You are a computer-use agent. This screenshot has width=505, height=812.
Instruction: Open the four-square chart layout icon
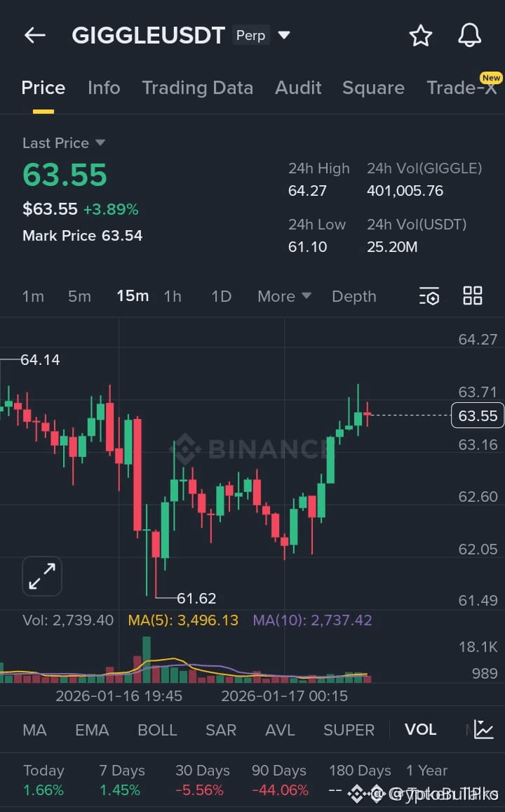click(473, 295)
